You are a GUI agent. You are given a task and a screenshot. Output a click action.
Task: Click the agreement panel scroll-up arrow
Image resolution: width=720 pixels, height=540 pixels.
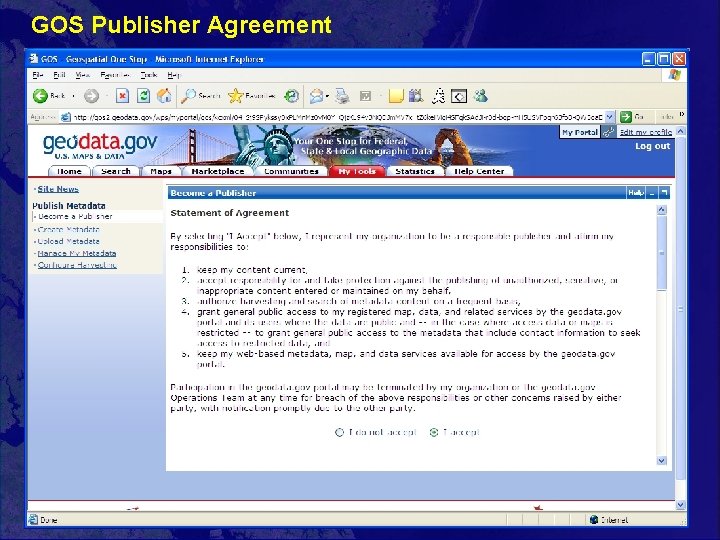pyautogui.click(x=661, y=210)
